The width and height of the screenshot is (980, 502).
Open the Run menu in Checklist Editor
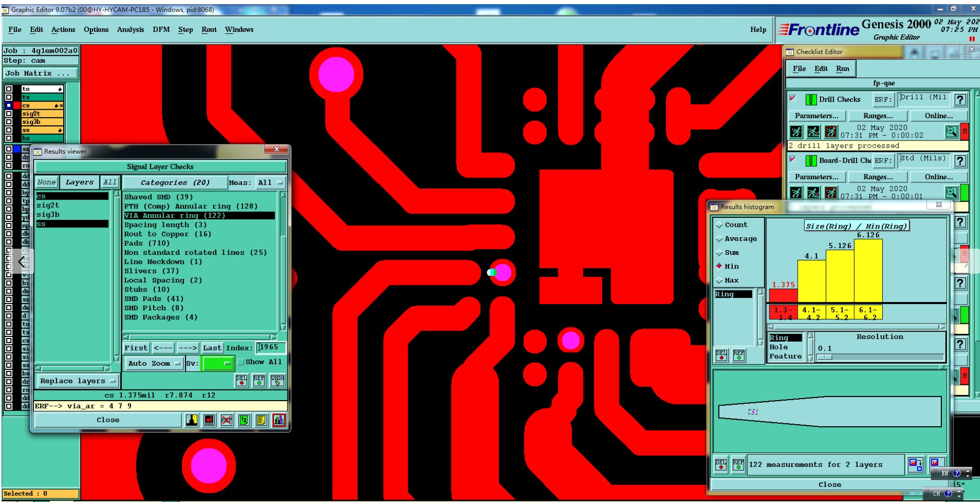click(x=843, y=68)
